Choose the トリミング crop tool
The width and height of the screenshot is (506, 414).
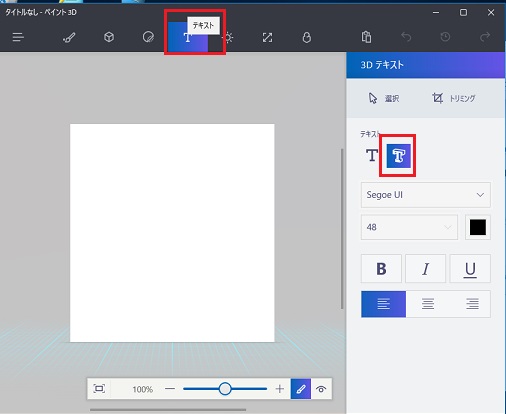coord(454,98)
